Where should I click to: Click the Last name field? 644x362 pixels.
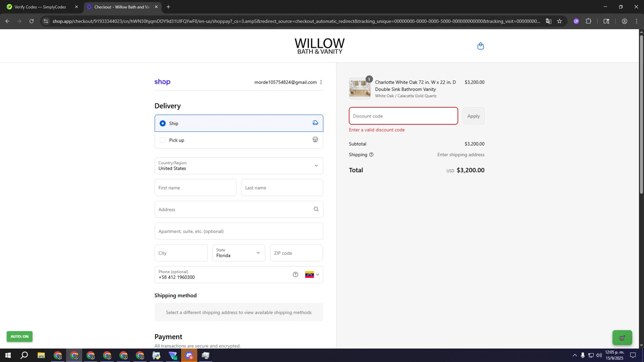click(x=282, y=188)
